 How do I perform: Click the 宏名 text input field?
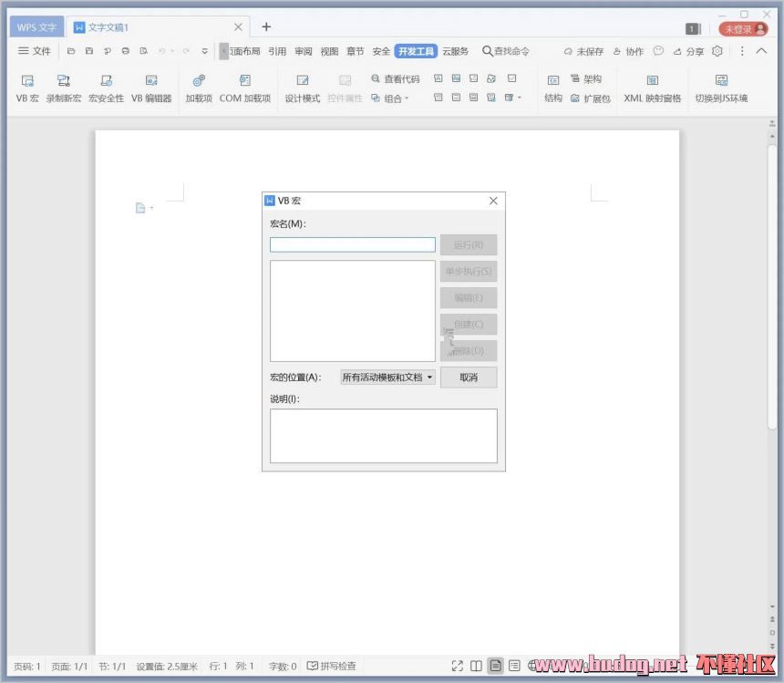352,244
